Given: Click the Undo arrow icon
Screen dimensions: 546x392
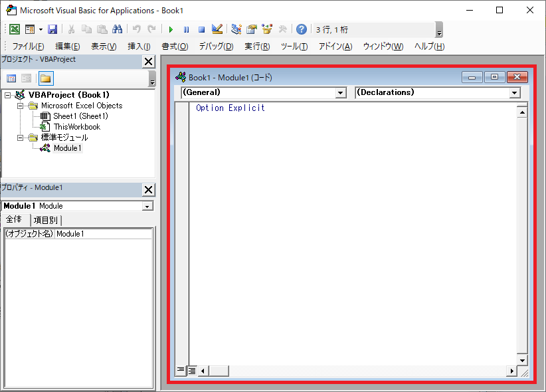Looking at the screenshot, I should [x=137, y=29].
